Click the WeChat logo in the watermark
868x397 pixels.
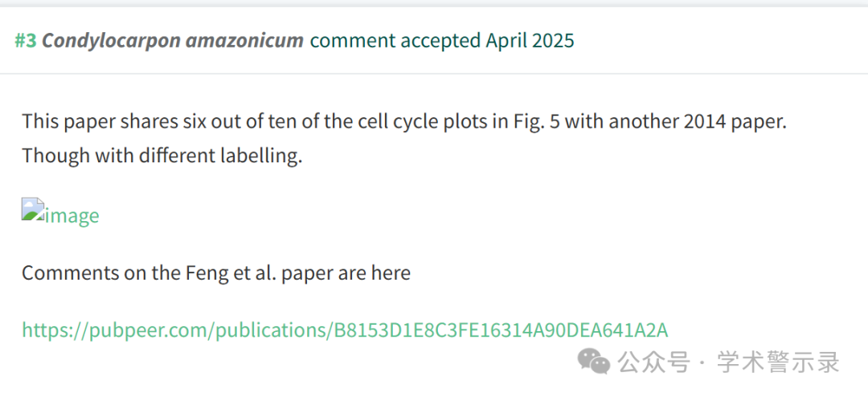coord(594,362)
